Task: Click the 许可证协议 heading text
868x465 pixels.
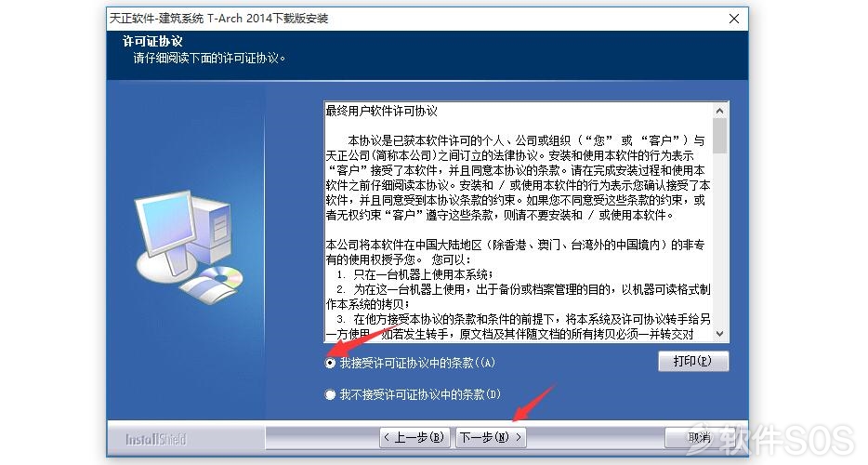Action: pyautogui.click(x=152, y=41)
